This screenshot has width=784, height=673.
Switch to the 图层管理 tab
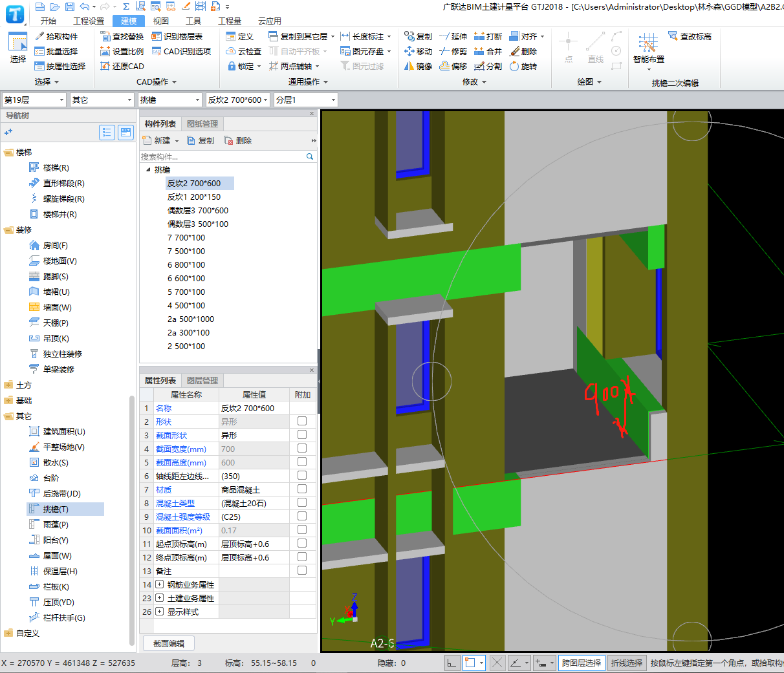click(202, 380)
